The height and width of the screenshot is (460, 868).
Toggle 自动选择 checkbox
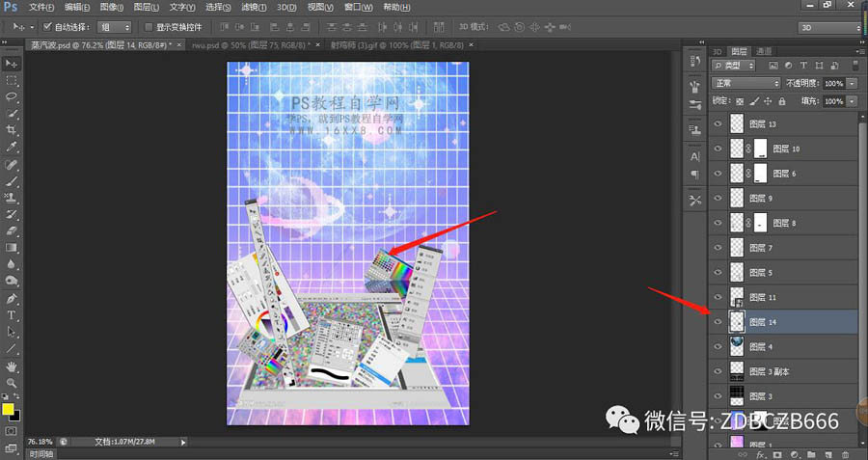click(47, 27)
